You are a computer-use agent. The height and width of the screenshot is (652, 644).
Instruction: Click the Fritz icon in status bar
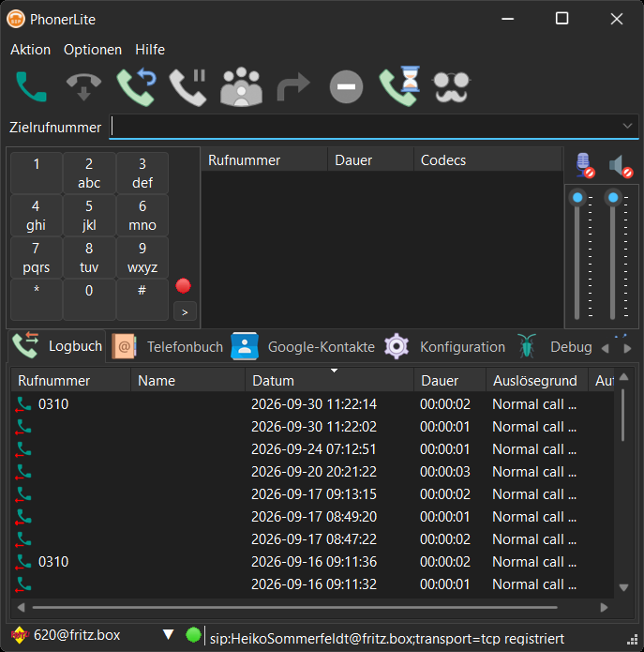point(20,634)
